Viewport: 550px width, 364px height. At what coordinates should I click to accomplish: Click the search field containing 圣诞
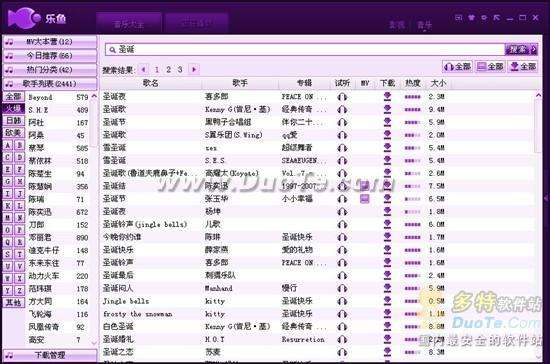point(304,50)
